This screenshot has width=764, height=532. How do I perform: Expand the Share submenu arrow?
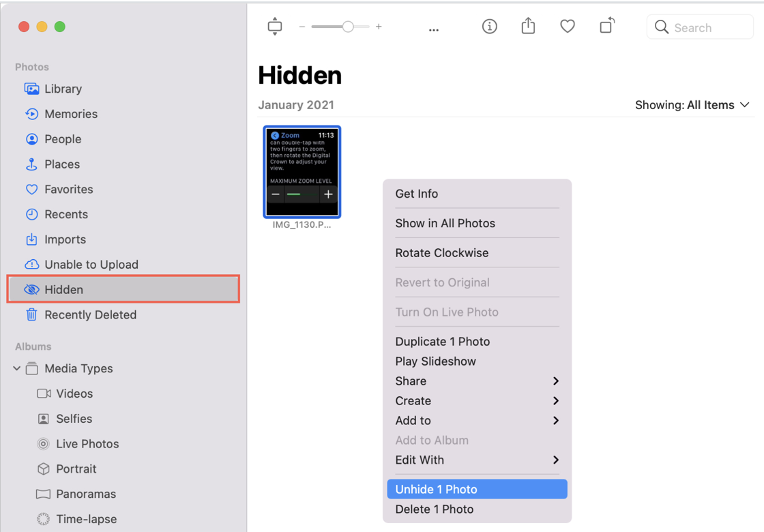(555, 381)
